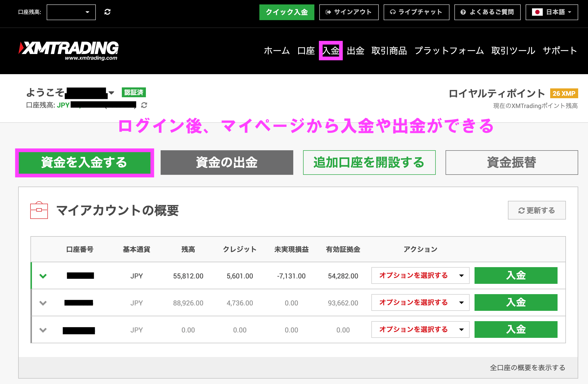Click the XMTrading logo

tap(69, 51)
